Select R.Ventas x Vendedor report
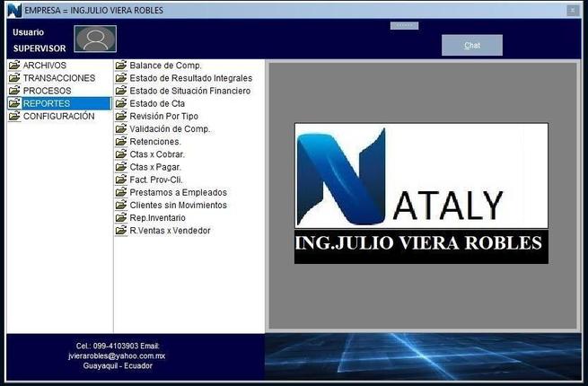Screen dimensions: 588x386 [x=170, y=231]
